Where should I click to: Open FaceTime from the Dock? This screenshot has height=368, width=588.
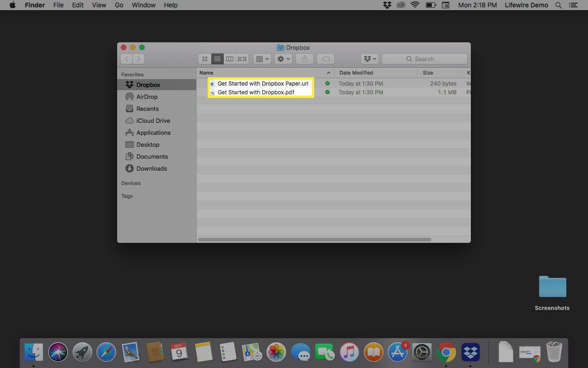point(325,352)
